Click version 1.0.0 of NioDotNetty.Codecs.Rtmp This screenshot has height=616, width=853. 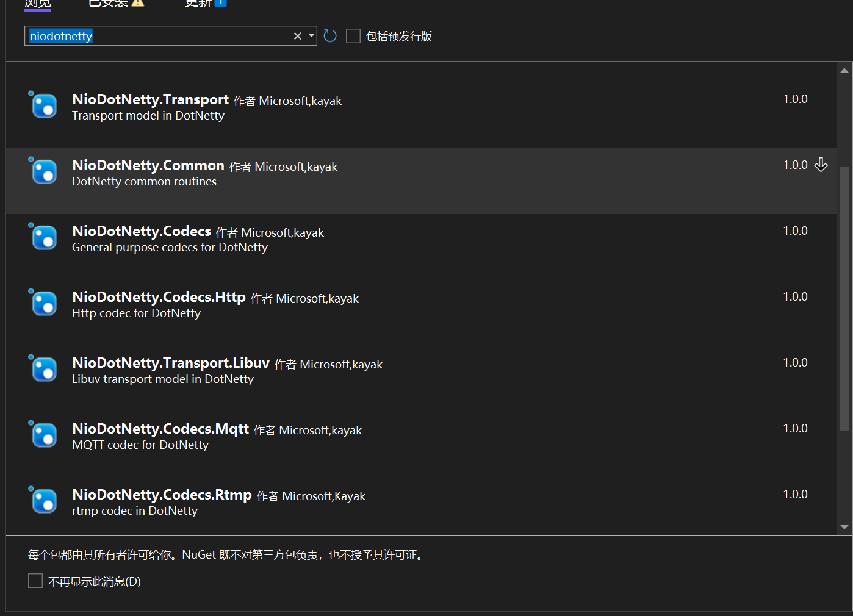tap(795, 494)
